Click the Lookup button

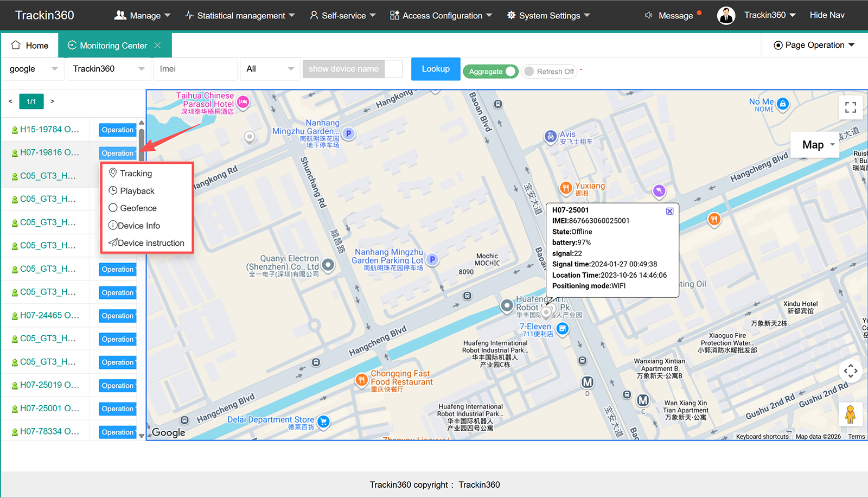[436, 69]
